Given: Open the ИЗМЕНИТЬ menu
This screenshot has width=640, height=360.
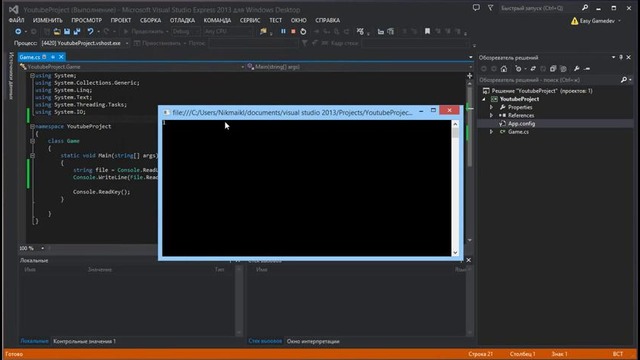Looking at the screenshot, I should tap(48, 20).
